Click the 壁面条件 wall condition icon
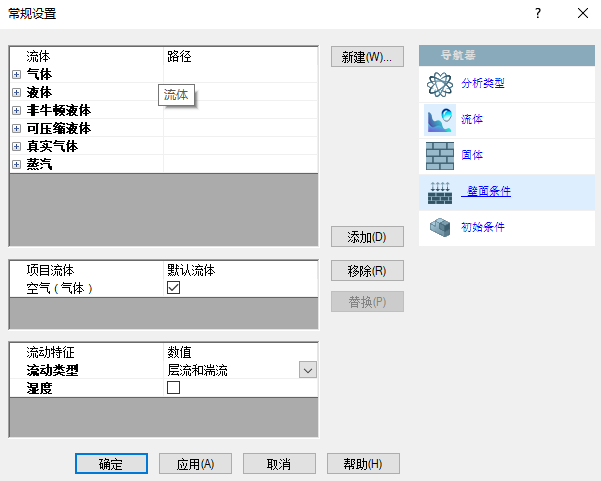Screen dimensions: 601x481 440,192
